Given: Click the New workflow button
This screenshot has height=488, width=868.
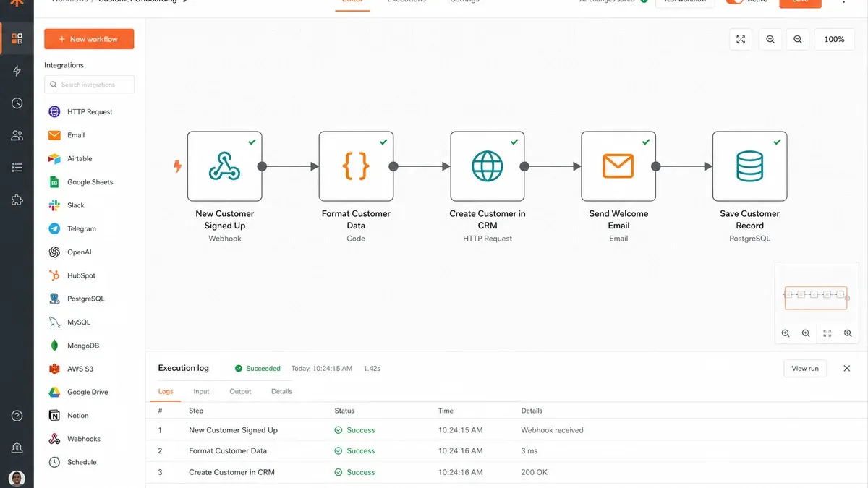Looking at the screenshot, I should 89,39.
